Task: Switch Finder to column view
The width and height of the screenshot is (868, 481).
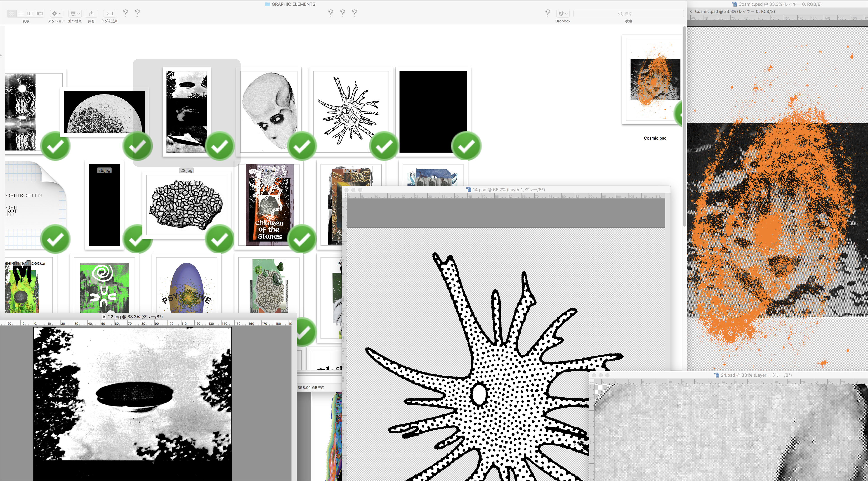Action: click(x=30, y=14)
